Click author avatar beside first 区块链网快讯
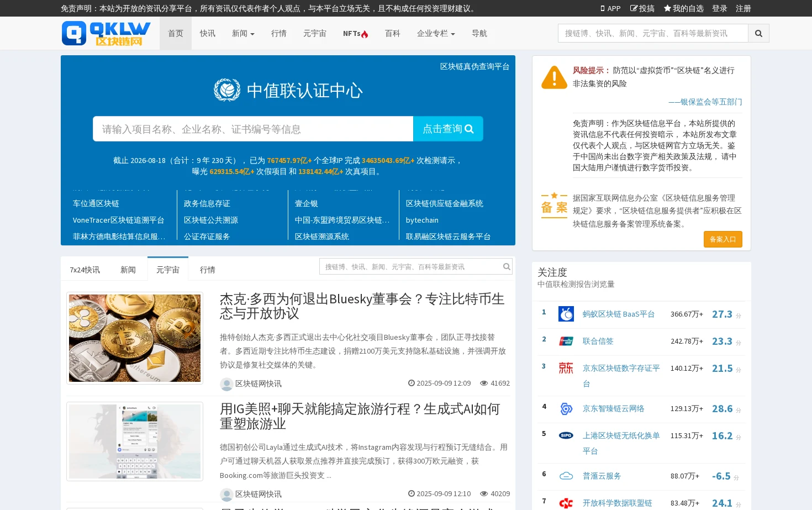 226,384
